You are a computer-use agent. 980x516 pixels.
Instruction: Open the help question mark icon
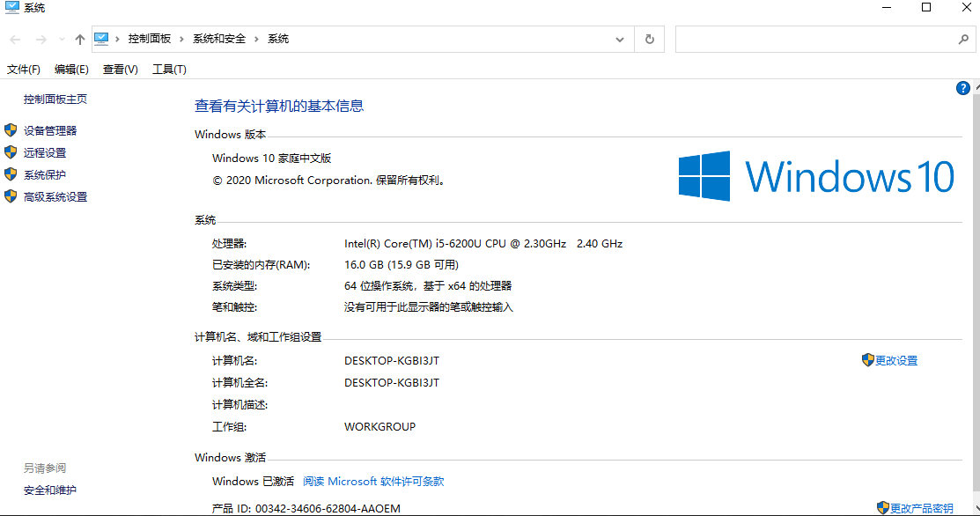pyautogui.click(x=962, y=88)
